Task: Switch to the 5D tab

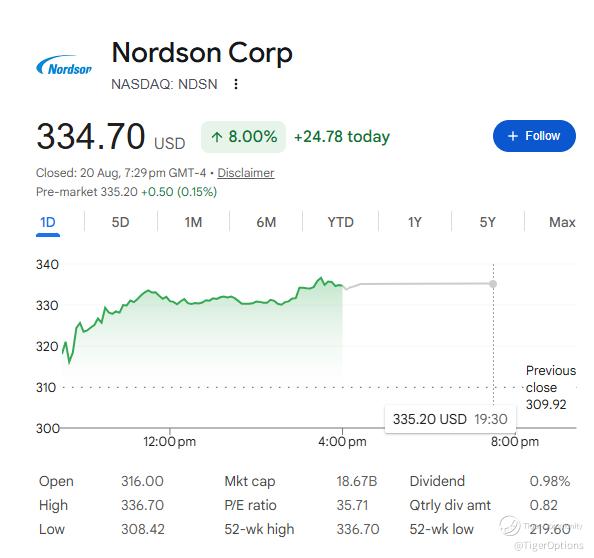Action: coord(120,222)
